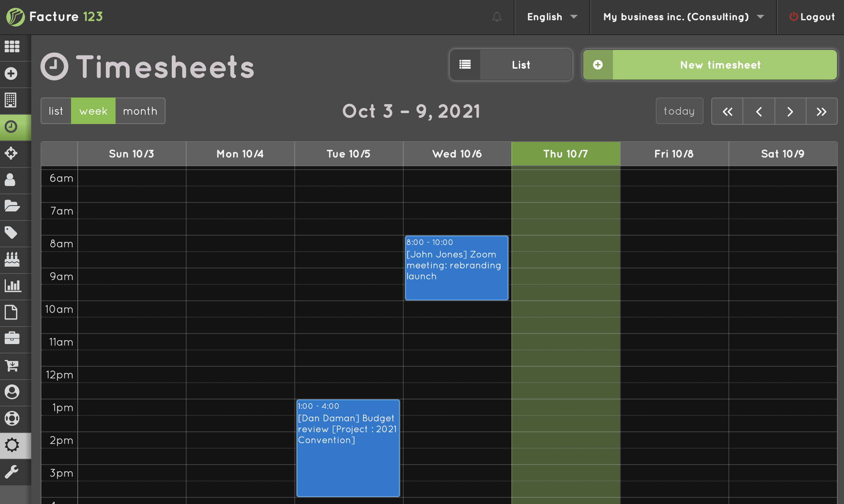Click the 10am time label
Screen dimensions: 844x504
(59, 309)
